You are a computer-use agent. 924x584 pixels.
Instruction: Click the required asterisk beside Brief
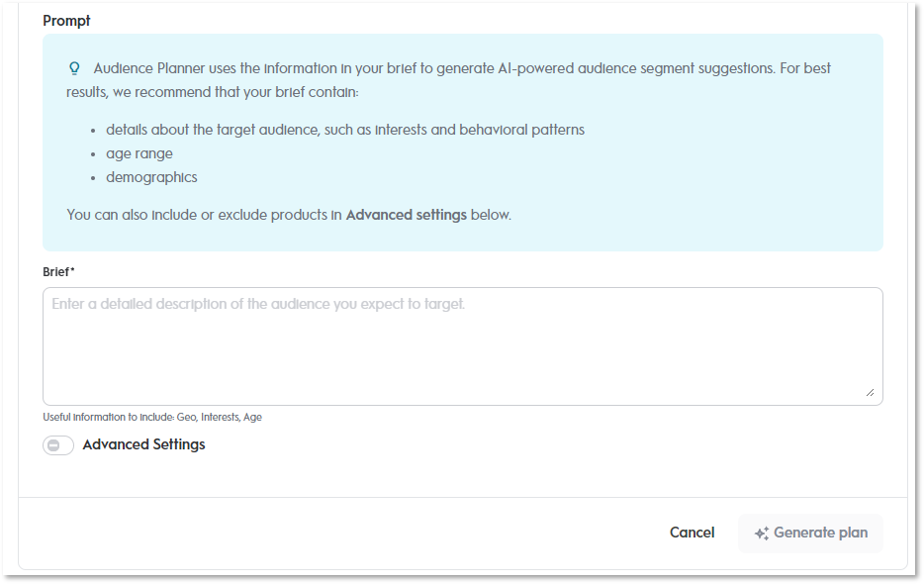click(73, 270)
